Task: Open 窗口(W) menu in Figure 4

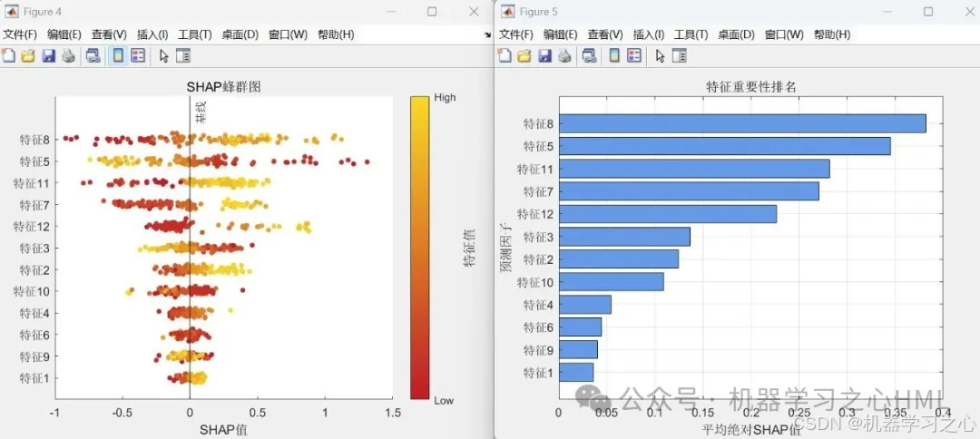Action: [x=289, y=35]
